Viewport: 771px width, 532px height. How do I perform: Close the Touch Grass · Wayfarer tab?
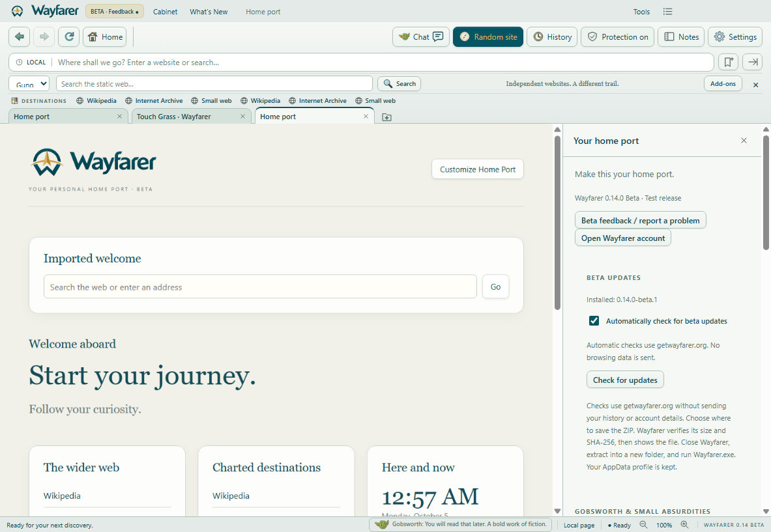point(242,117)
